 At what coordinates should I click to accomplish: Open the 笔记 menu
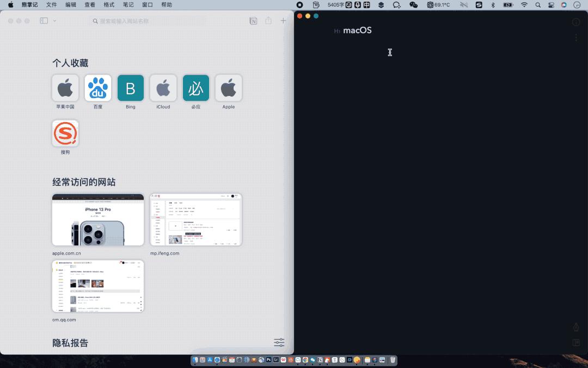[128, 5]
